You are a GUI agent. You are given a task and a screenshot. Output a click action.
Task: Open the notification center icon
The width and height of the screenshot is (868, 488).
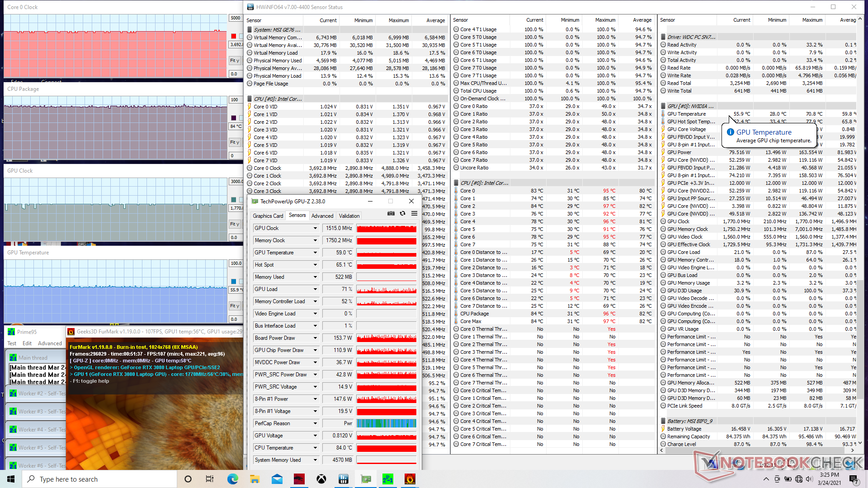click(854, 479)
